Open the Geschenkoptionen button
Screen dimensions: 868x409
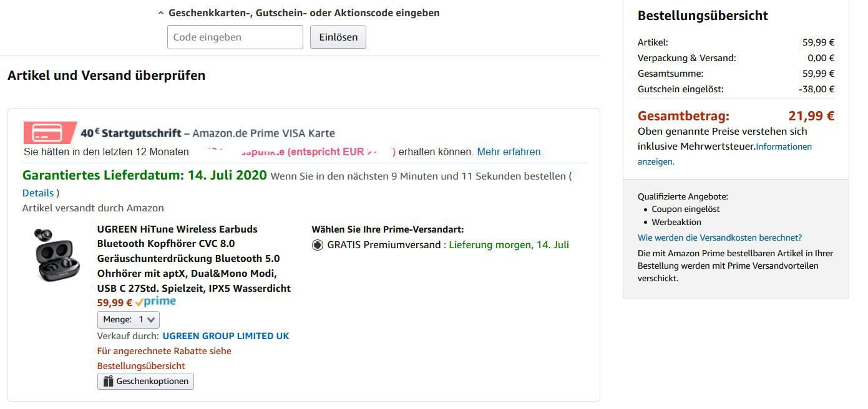click(x=145, y=381)
